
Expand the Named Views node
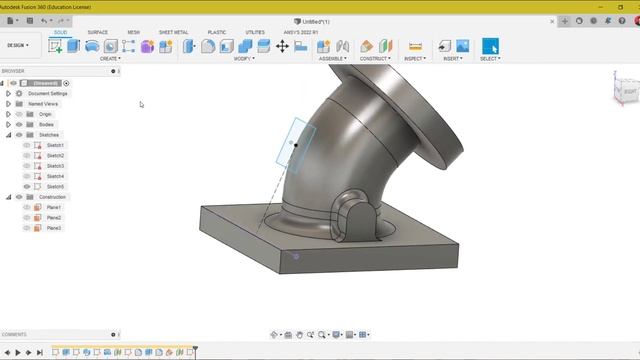pyautogui.click(x=8, y=104)
